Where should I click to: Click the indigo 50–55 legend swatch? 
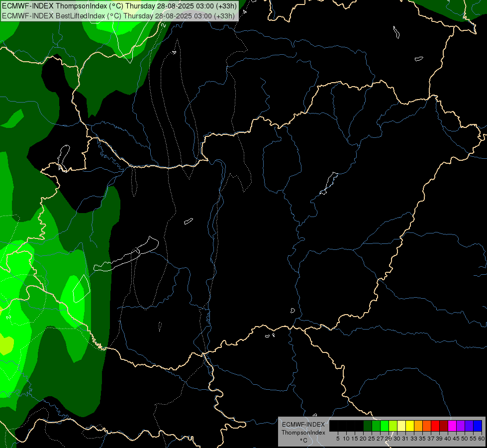pos(469,426)
